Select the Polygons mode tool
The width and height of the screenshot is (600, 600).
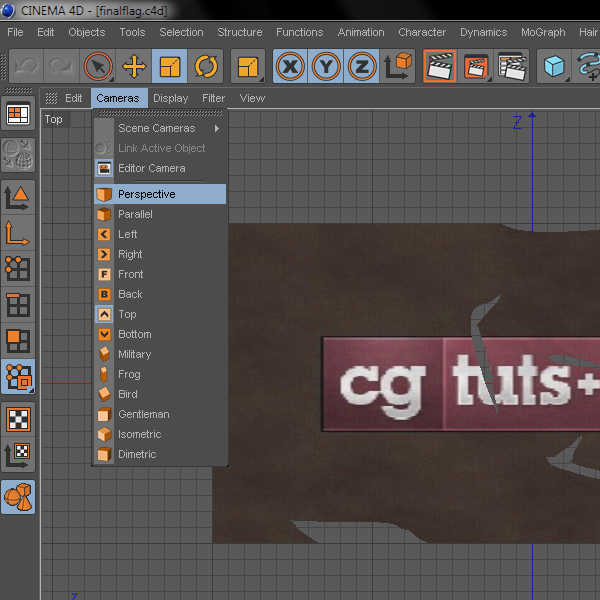click(x=18, y=341)
